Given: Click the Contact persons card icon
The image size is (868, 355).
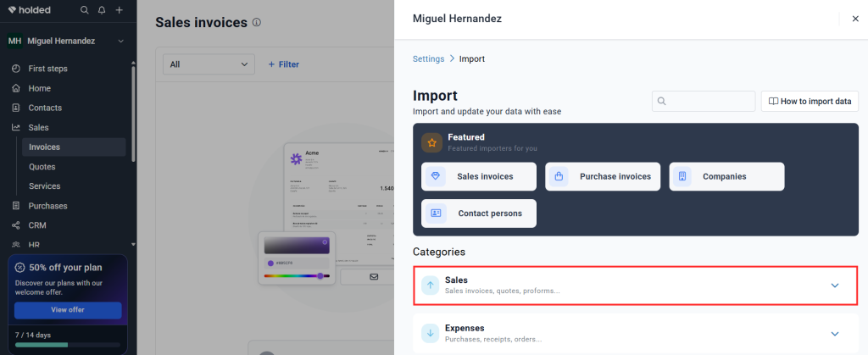Looking at the screenshot, I should coord(436,213).
